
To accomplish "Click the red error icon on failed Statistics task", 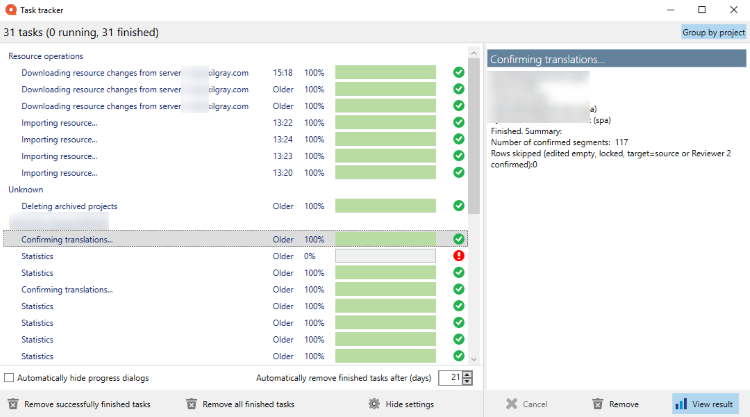I will tap(459, 256).
